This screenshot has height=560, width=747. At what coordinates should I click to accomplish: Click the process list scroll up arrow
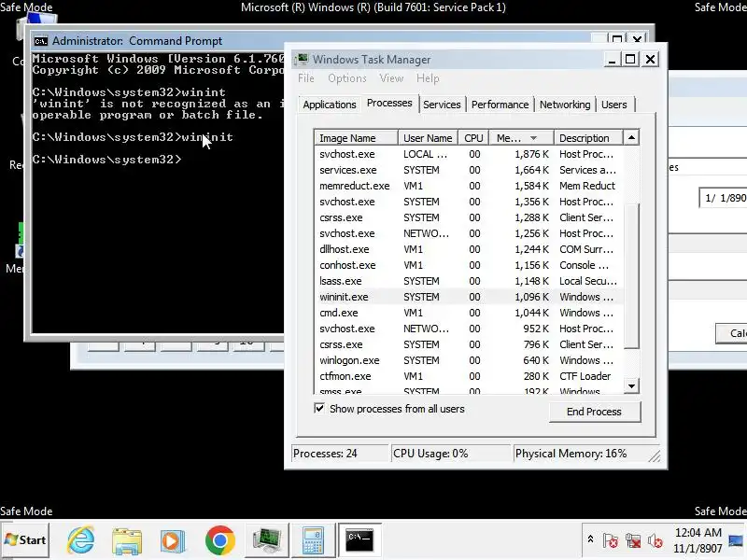click(x=631, y=137)
